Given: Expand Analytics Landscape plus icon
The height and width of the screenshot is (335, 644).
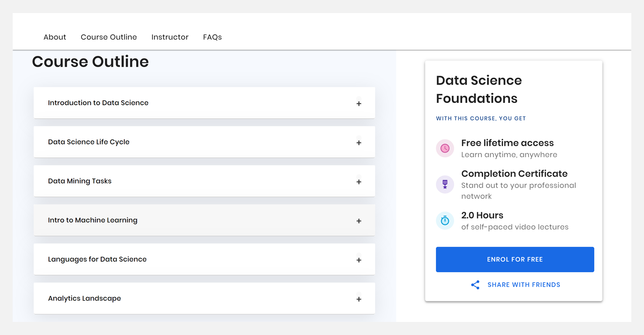Looking at the screenshot, I should point(359,299).
